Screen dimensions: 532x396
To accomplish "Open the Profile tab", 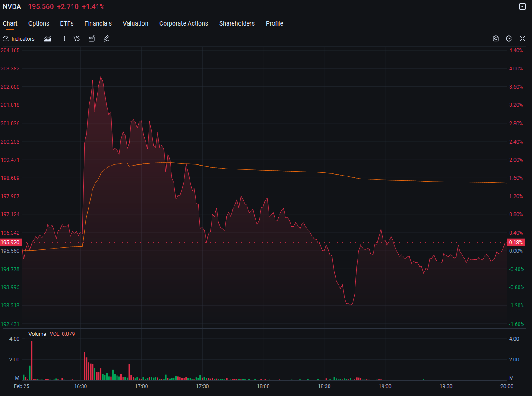I will [275, 23].
